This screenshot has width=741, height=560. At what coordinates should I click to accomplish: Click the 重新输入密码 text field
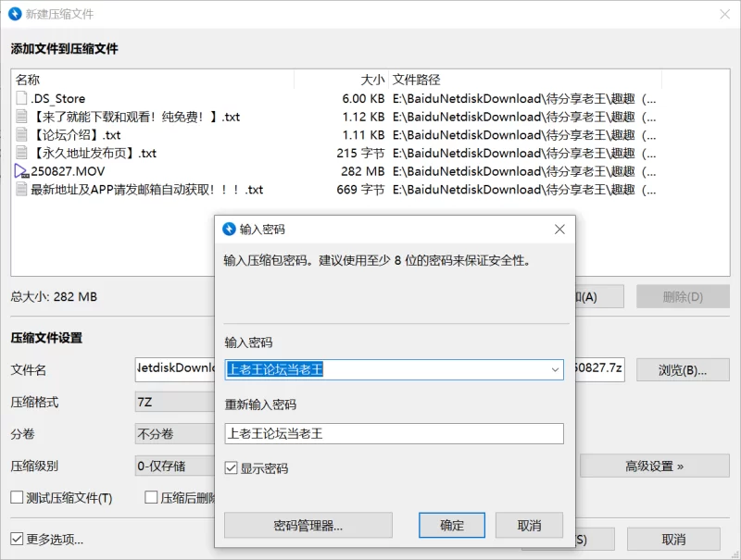[x=394, y=433]
